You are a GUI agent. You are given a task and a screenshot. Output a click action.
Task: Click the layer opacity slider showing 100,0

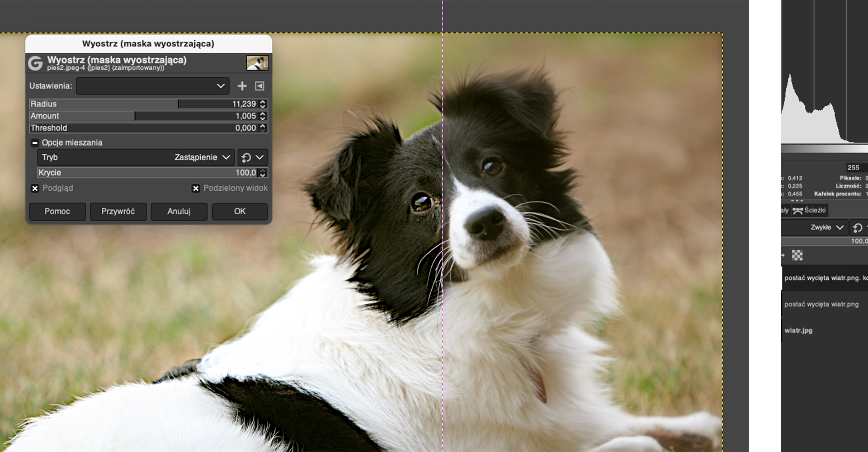click(825, 241)
